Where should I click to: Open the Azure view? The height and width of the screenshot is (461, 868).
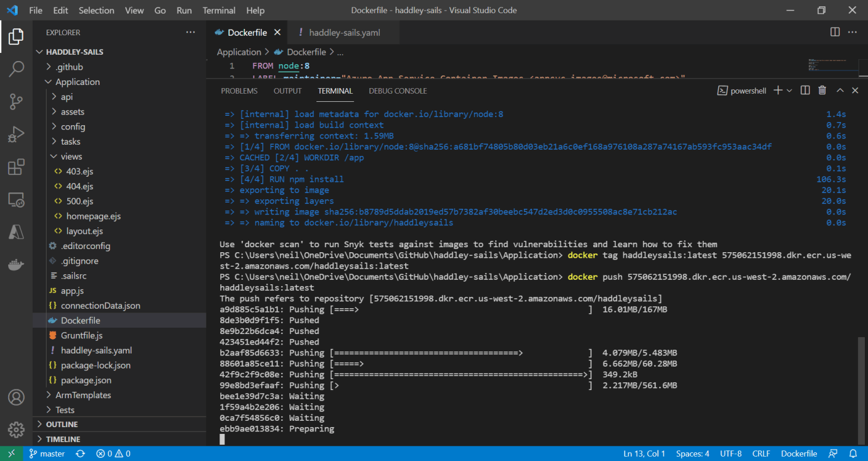click(16, 232)
